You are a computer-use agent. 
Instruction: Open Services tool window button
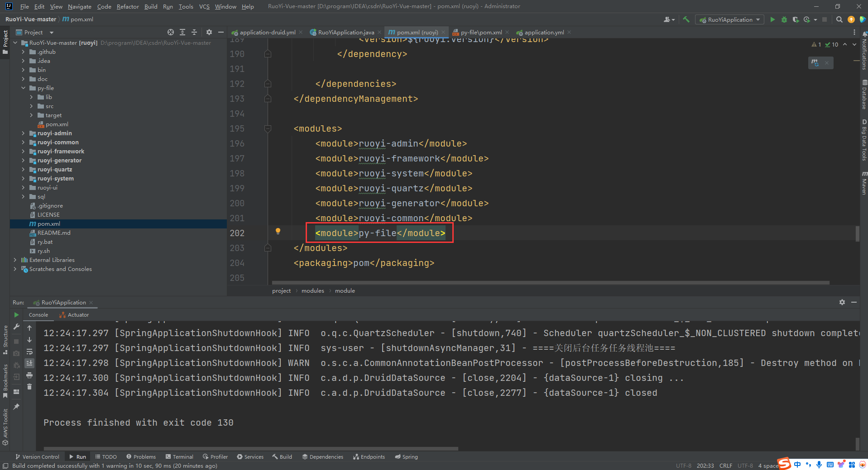pos(250,457)
